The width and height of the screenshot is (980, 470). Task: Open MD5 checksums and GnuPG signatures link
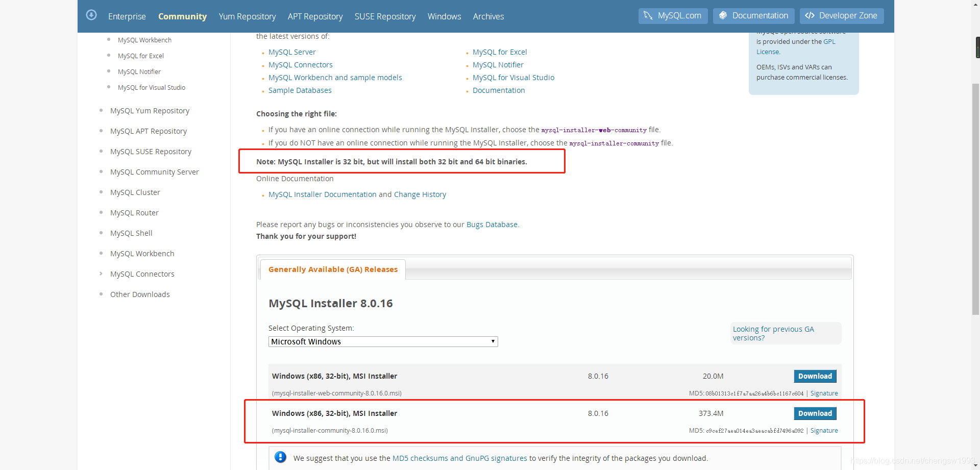point(459,458)
